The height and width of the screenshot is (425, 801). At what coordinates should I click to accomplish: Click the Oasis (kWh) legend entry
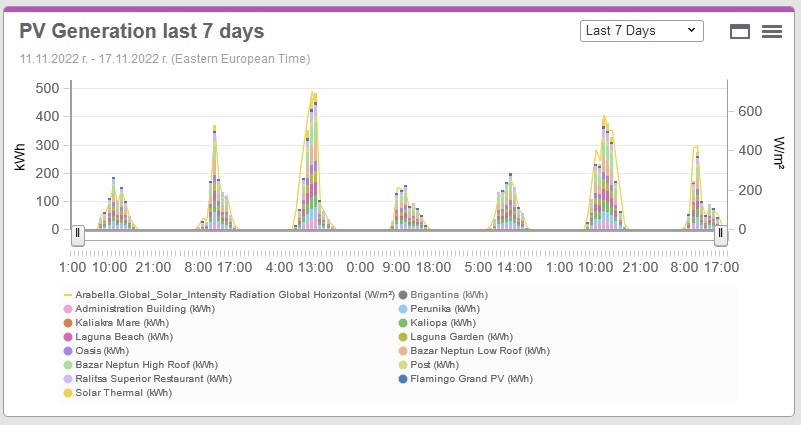pos(101,352)
